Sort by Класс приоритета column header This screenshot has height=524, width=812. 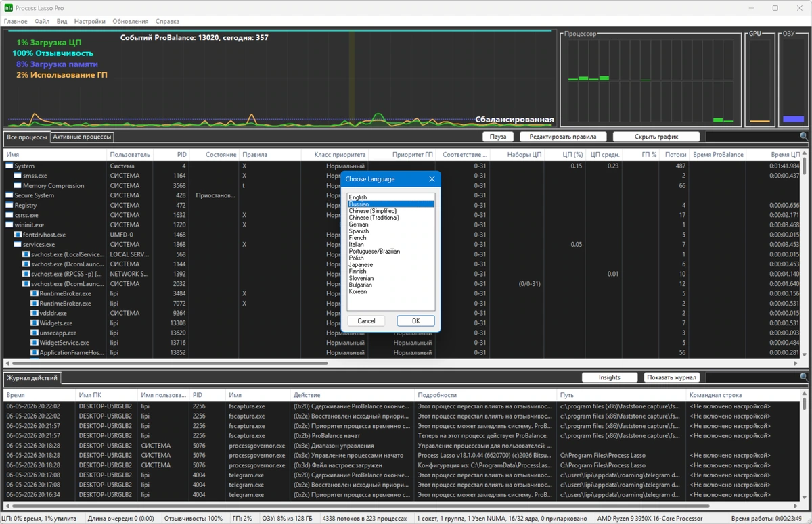(x=334, y=155)
